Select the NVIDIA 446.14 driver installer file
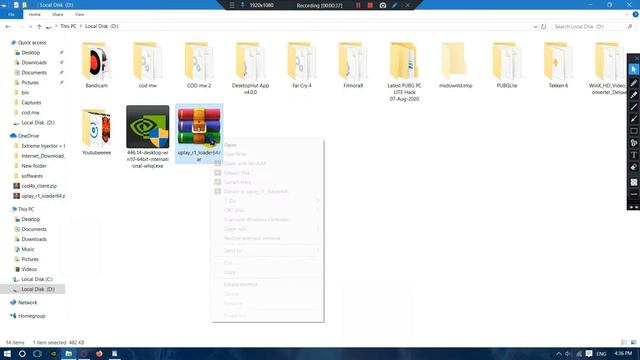 tap(148, 137)
